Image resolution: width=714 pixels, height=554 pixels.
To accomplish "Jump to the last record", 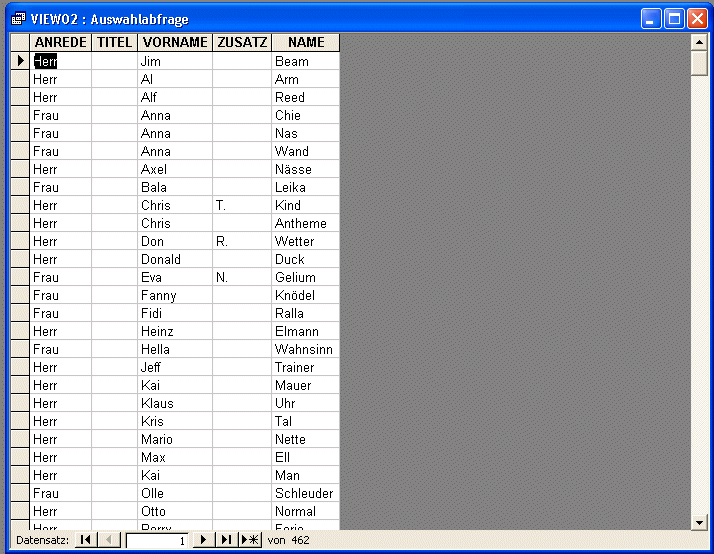I will click(226, 540).
